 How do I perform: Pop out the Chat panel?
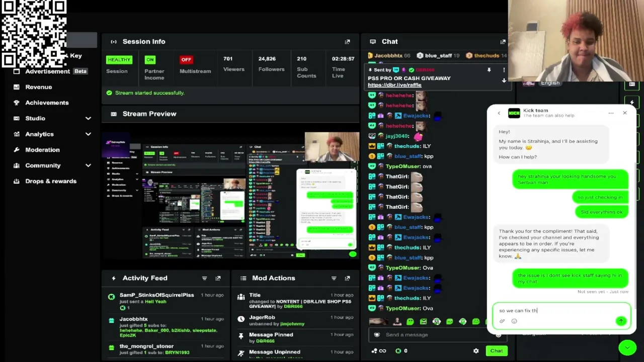point(503,42)
